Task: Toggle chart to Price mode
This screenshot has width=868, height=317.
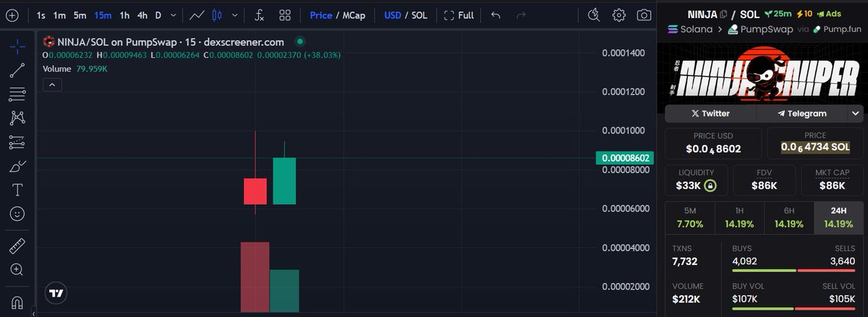Action: coord(321,14)
